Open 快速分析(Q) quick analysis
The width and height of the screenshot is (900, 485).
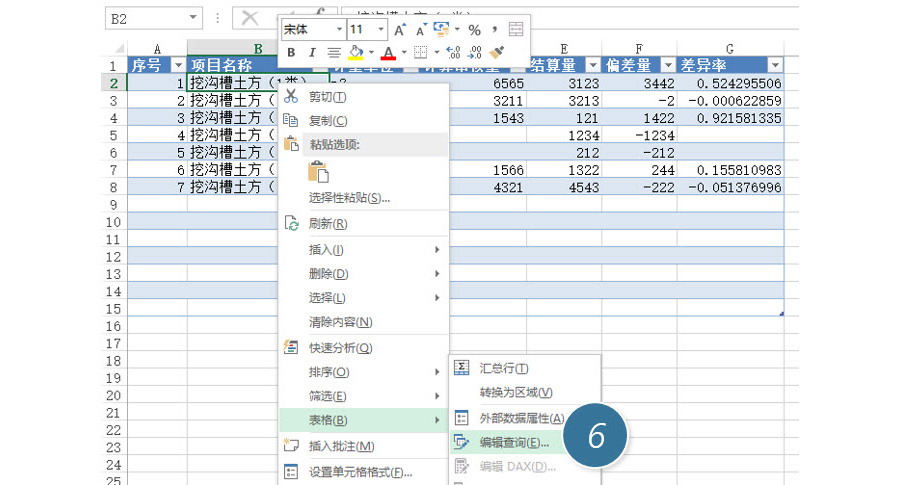363,348
